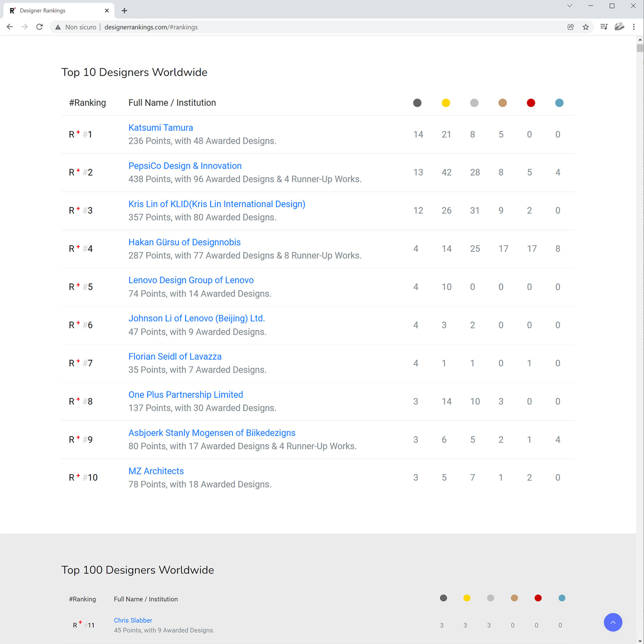Viewport: 644px width, 644px height.
Task: Open a new browser tab
Action: [x=124, y=11]
